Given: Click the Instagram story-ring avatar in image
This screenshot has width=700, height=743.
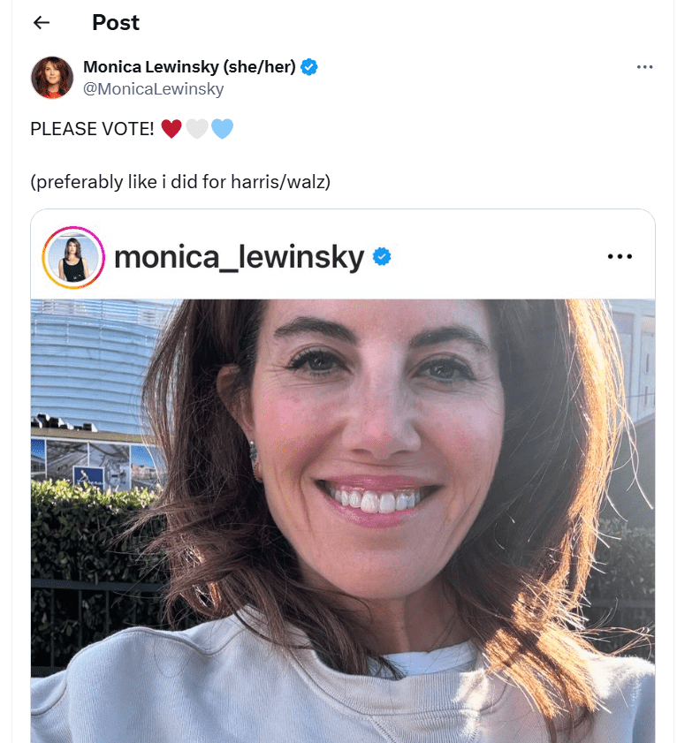Looking at the screenshot, I should [x=73, y=257].
